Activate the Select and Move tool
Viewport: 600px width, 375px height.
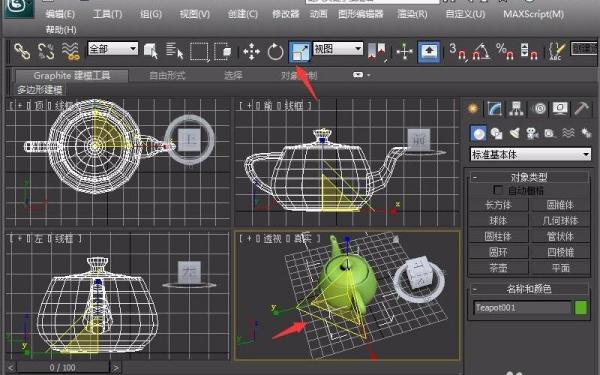pos(251,51)
